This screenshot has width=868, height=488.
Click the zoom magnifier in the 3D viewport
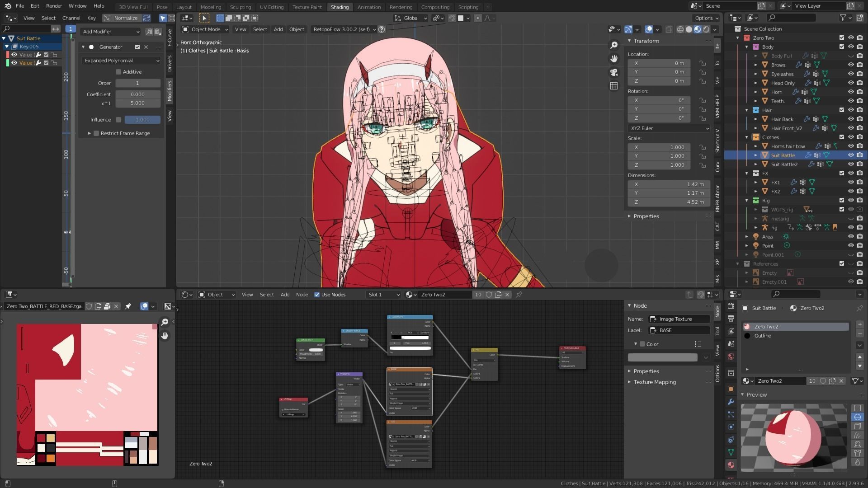[x=614, y=45]
